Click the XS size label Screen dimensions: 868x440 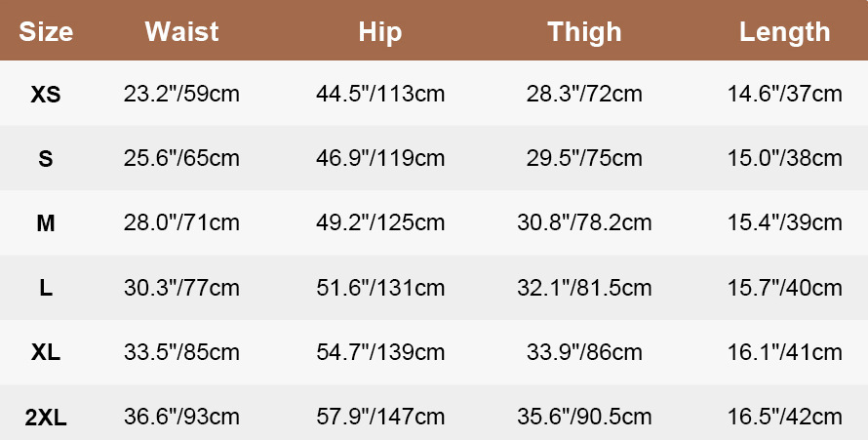pyautogui.click(x=46, y=95)
